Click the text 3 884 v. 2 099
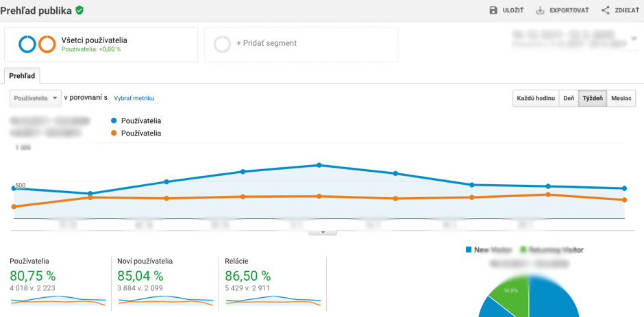Screen dimensions: 644x317 [140, 288]
